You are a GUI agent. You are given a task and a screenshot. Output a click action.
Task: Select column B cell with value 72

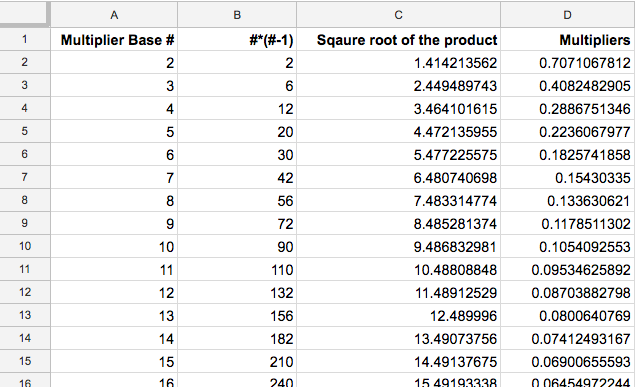pyautogui.click(x=237, y=223)
